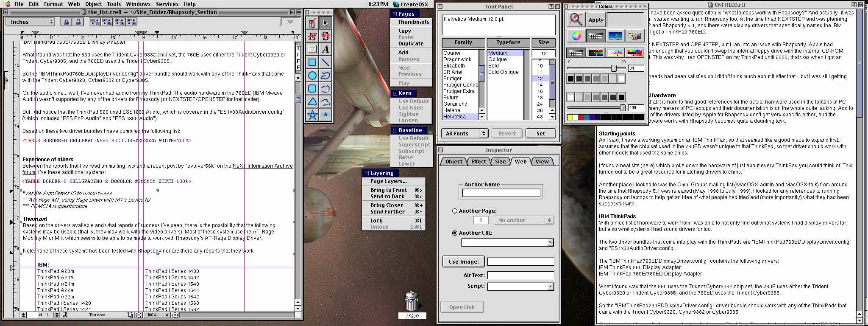
Task: Select the arrow pointer tool in the tool palette
Action: (325, 23)
